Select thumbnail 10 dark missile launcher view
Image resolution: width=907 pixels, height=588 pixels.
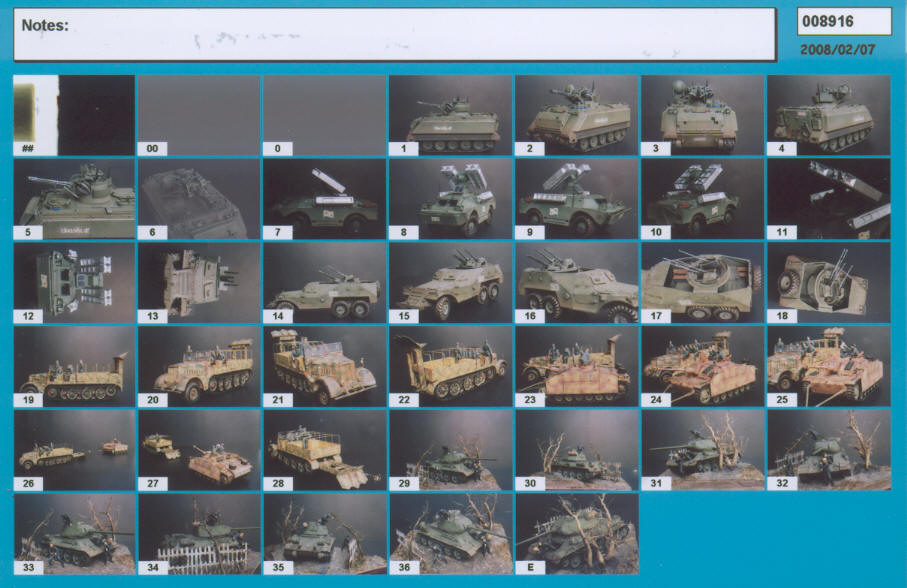pos(702,199)
